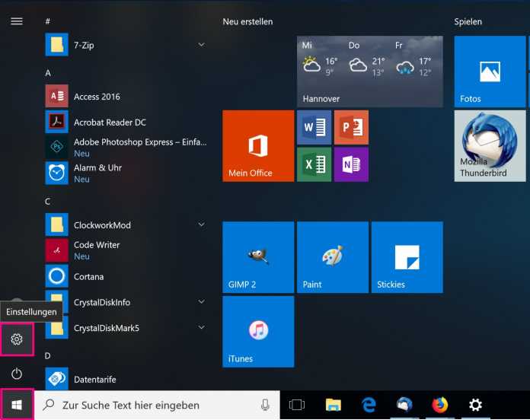Click the 'Neu erstellen' group title
This screenshot has height=420, width=530.
pos(247,21)
